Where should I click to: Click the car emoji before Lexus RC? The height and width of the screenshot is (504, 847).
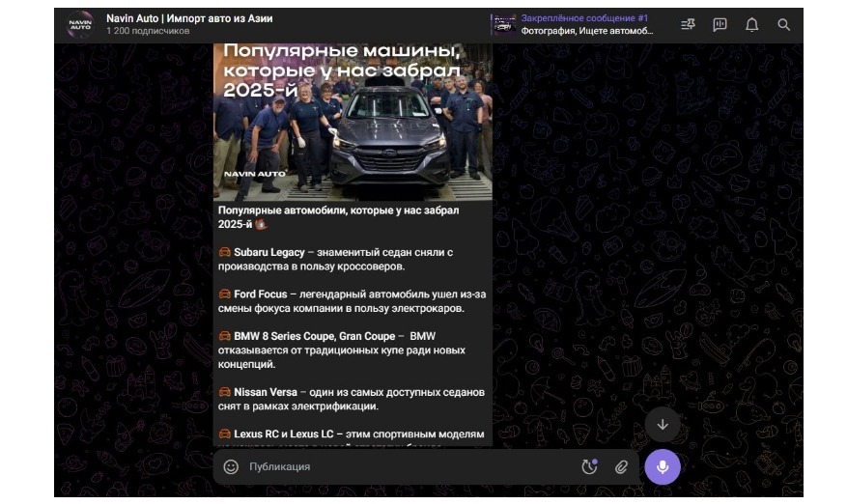click(x=224, y=434)
